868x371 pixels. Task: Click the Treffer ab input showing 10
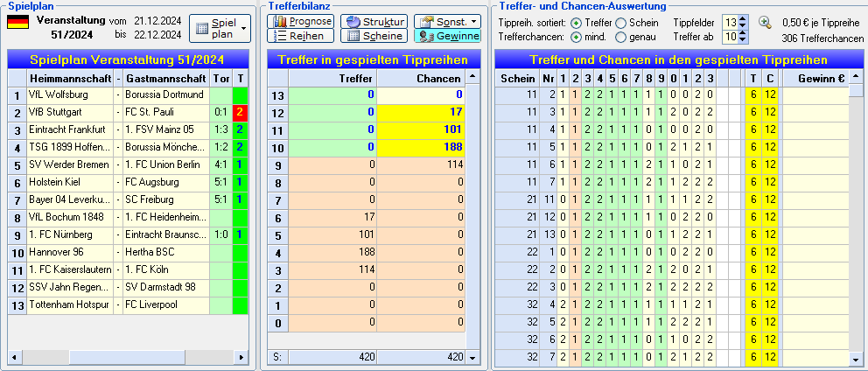coord(731,38)
